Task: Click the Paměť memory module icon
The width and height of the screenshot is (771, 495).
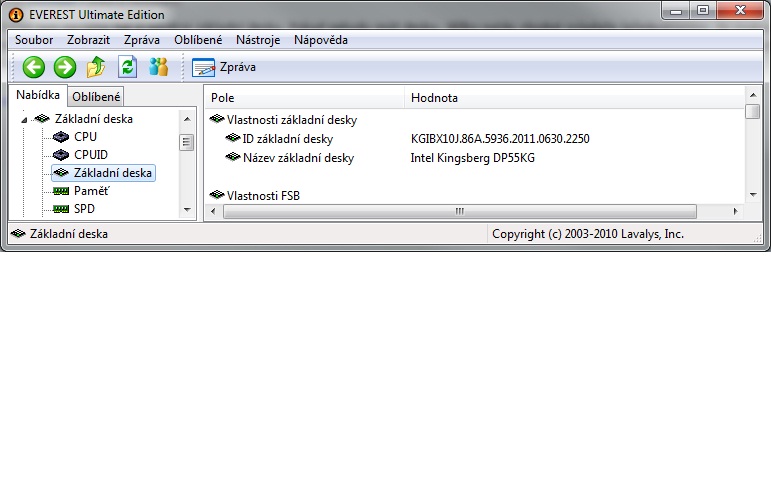Action: [61, 191]
